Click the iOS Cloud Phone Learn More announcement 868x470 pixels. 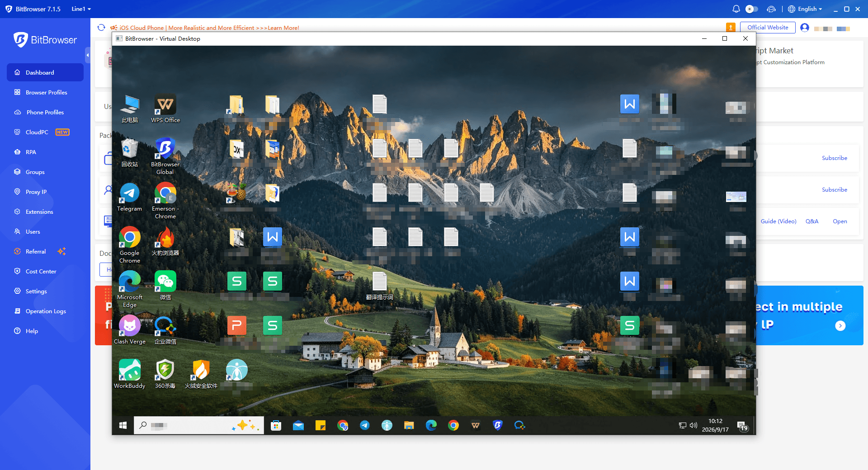(209, 28)
